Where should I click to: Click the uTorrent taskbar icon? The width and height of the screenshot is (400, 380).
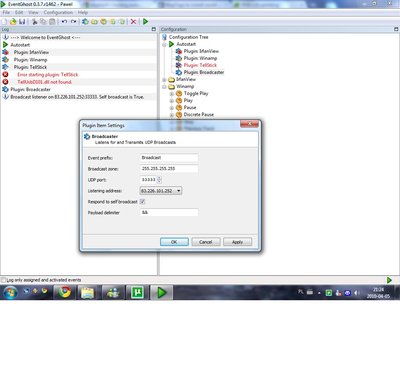137,293
